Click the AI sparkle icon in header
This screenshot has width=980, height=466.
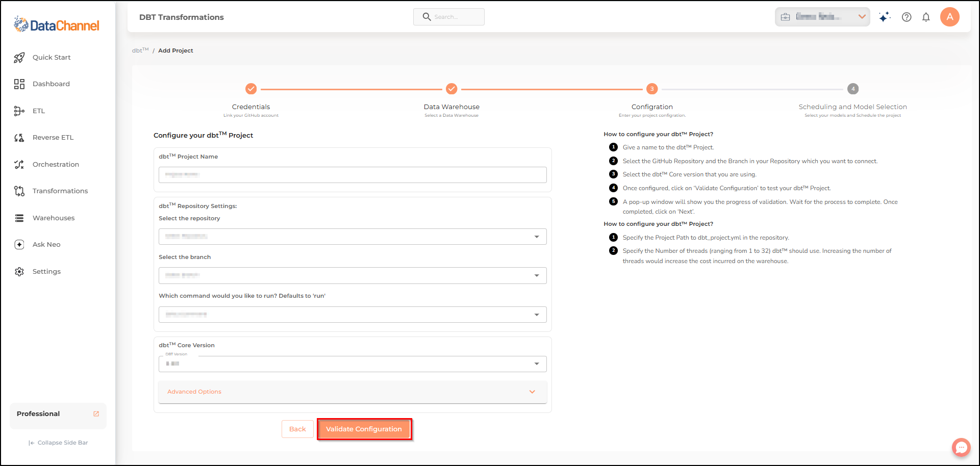pos(885,17)
